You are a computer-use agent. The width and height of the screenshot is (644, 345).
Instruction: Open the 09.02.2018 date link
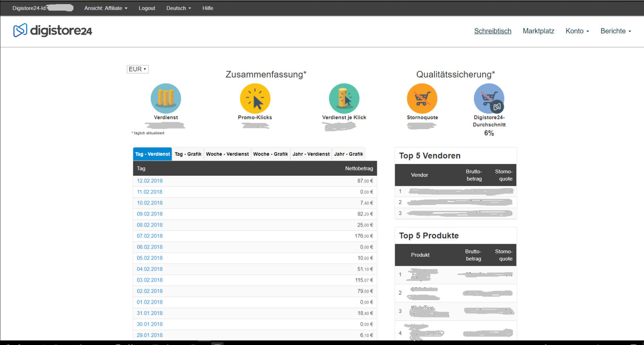[x=150, y=214]
